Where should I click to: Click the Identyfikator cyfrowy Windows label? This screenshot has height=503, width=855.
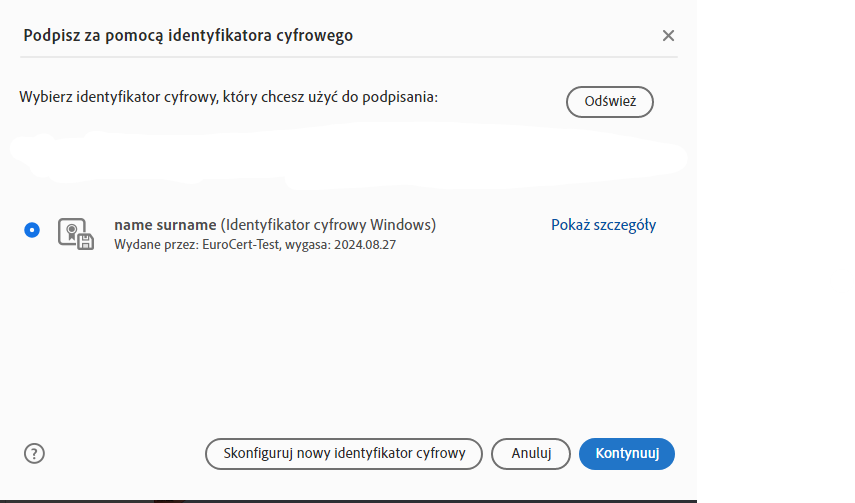point(328,225)
